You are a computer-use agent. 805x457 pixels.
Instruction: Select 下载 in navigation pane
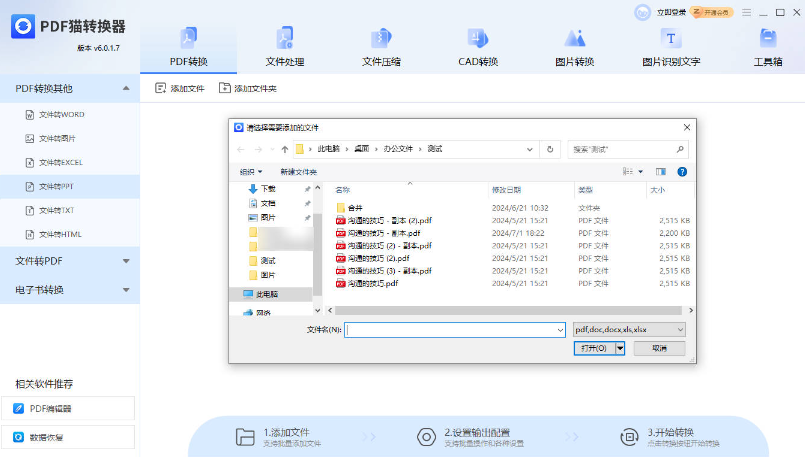[269, 189]
